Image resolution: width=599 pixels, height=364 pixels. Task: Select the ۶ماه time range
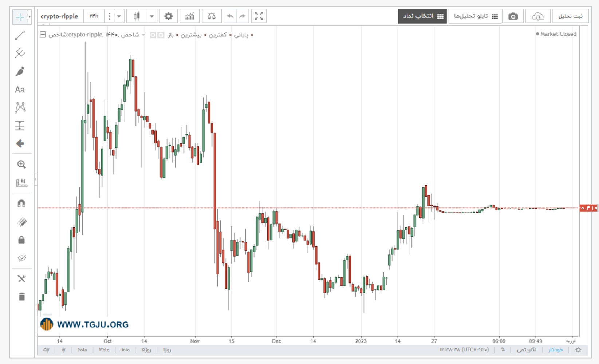(82, 350)
